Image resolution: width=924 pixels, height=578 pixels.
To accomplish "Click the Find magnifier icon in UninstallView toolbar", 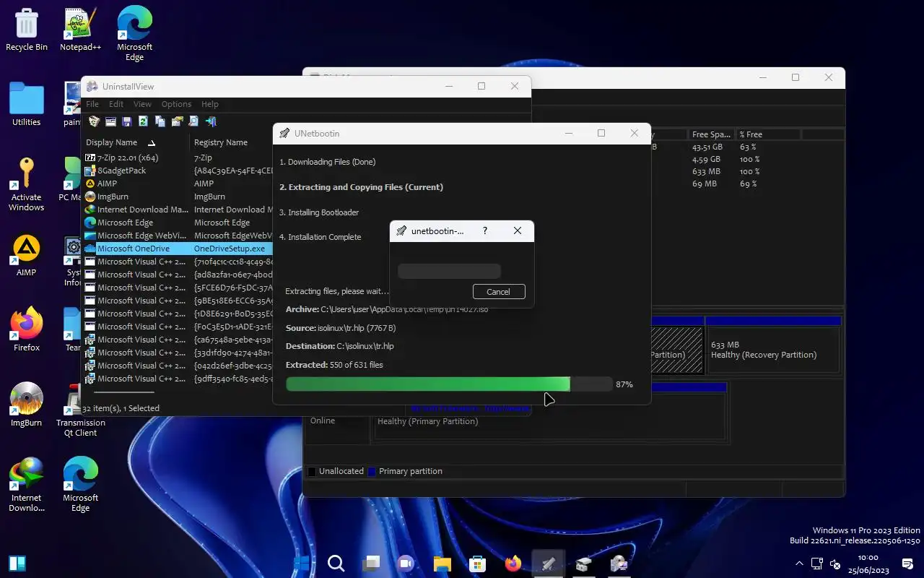I will point(193,121).
